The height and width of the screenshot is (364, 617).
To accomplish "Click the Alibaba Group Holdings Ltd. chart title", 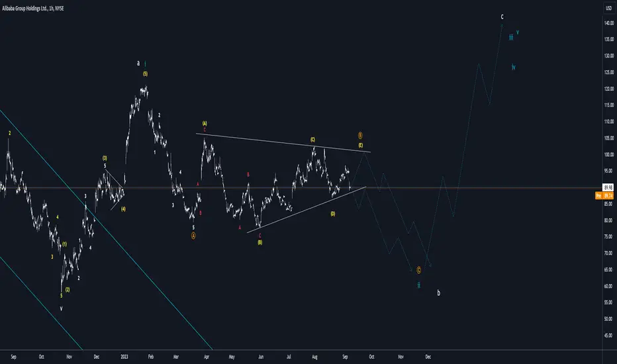I will coord(32,8).
